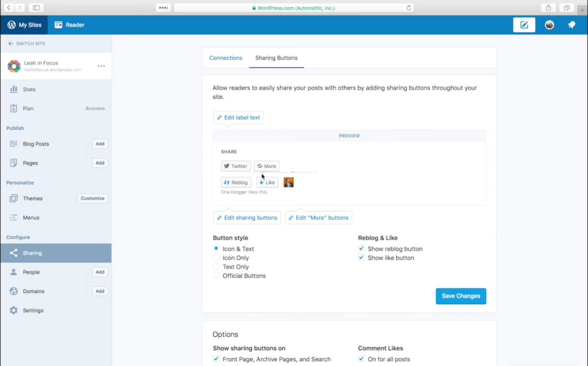Expand the More sharing button in preview

coord(267,166)
